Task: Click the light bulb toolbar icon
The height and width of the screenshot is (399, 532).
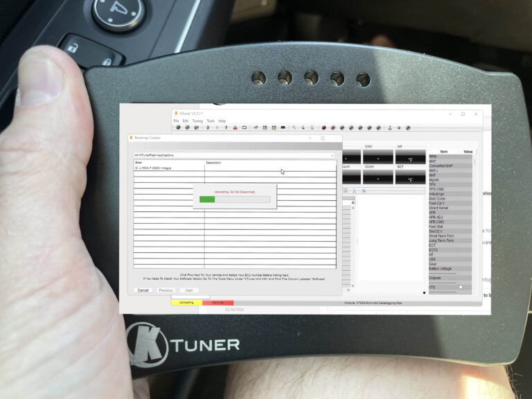Action: (207, 127)
